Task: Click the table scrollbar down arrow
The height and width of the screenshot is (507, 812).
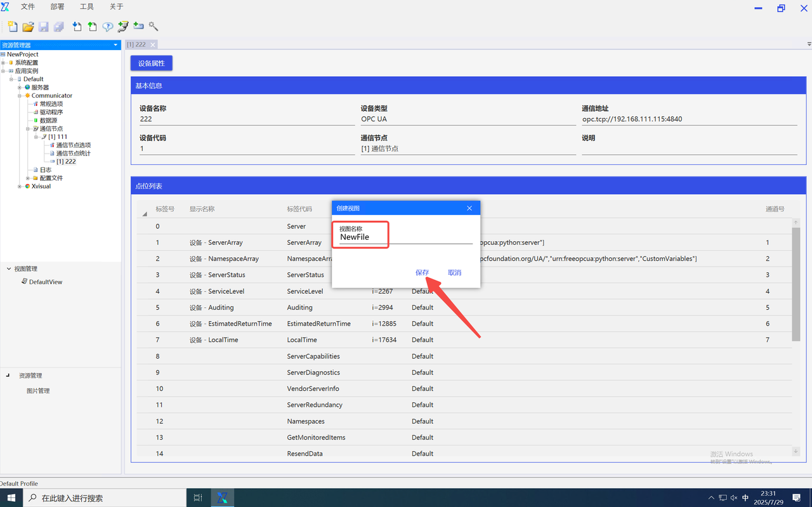Action: 796,451
